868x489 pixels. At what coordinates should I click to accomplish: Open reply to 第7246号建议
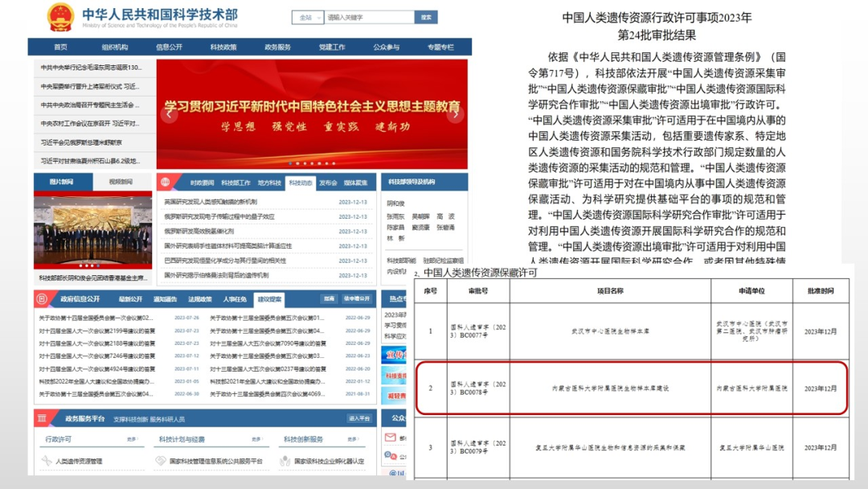pyautogui.click(x=97, y=356)
